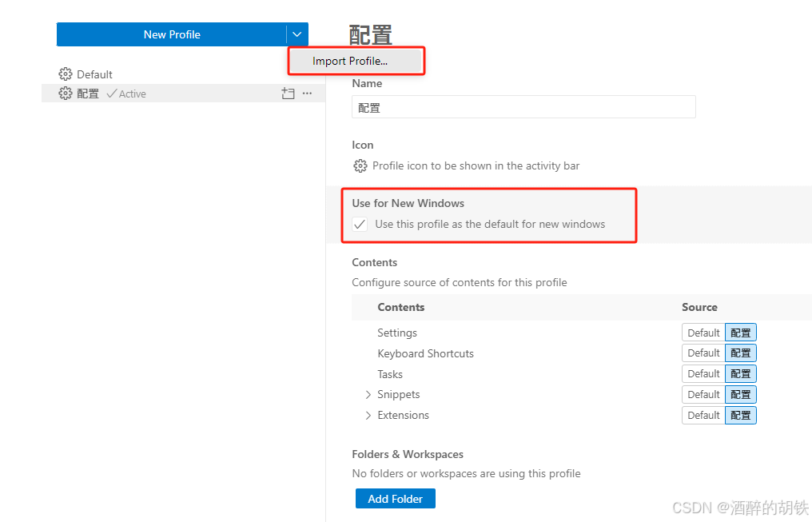Click the Extensions row label
812x522 pixels.
pos(403,416)
